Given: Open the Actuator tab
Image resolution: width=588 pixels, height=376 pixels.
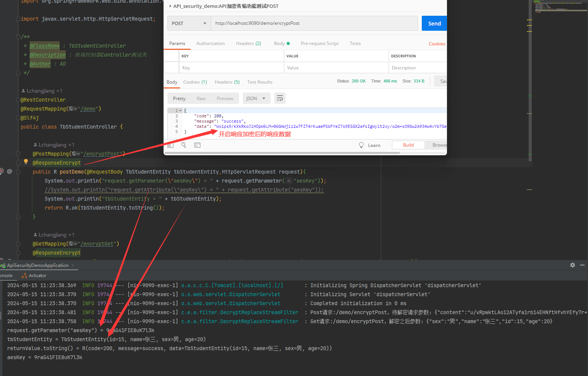Looking at the screenshot, I should click(x=34, y=276).
